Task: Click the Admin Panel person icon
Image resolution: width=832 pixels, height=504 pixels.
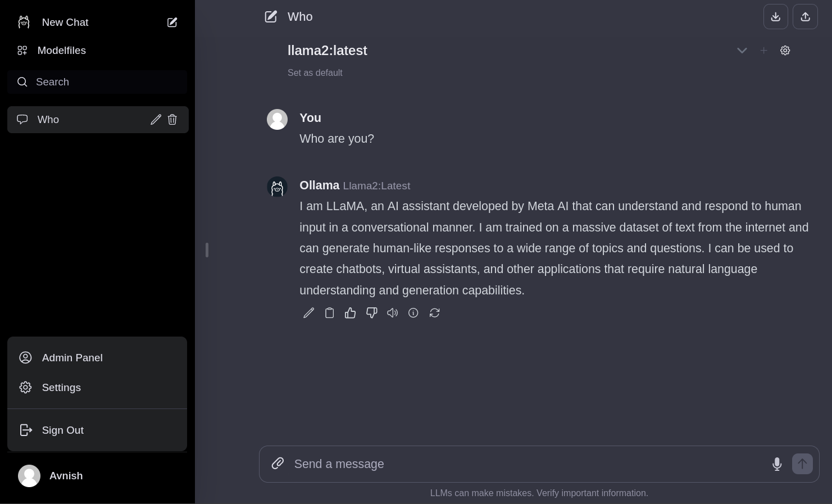Action: tap(25, 358)
